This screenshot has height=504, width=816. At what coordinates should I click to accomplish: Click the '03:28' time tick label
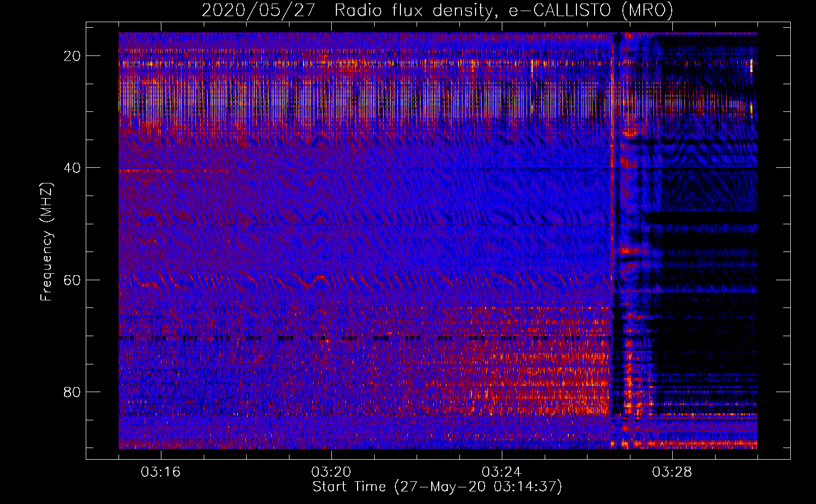(672, 472)
